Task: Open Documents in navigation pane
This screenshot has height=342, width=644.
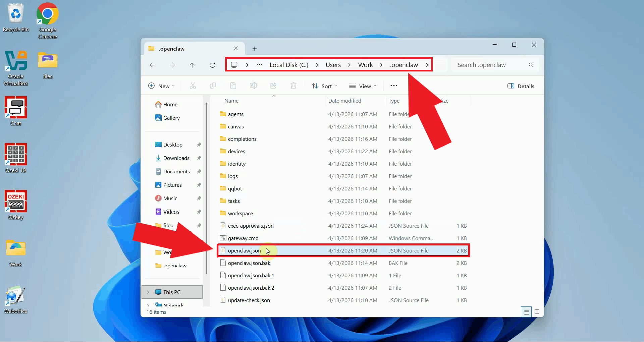Action: click(x=172, y=172)
